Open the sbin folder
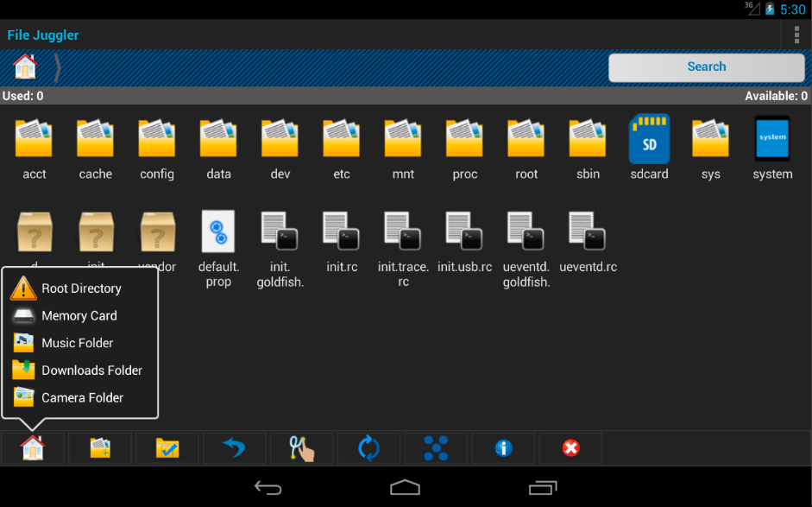The height and width of the screenshot is (507, 812). [588, 149]
